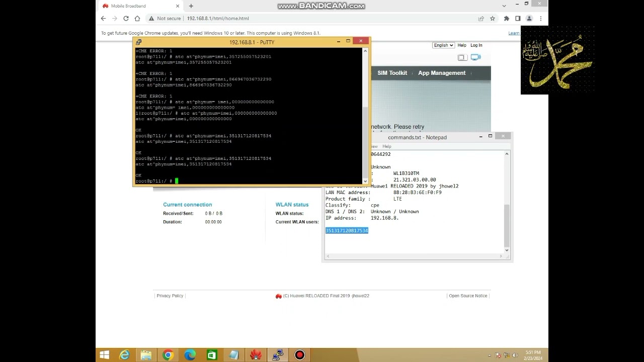Open Chrome three-dot menu
This screenshot has height=362, width=644.
(x=541, y=18)
